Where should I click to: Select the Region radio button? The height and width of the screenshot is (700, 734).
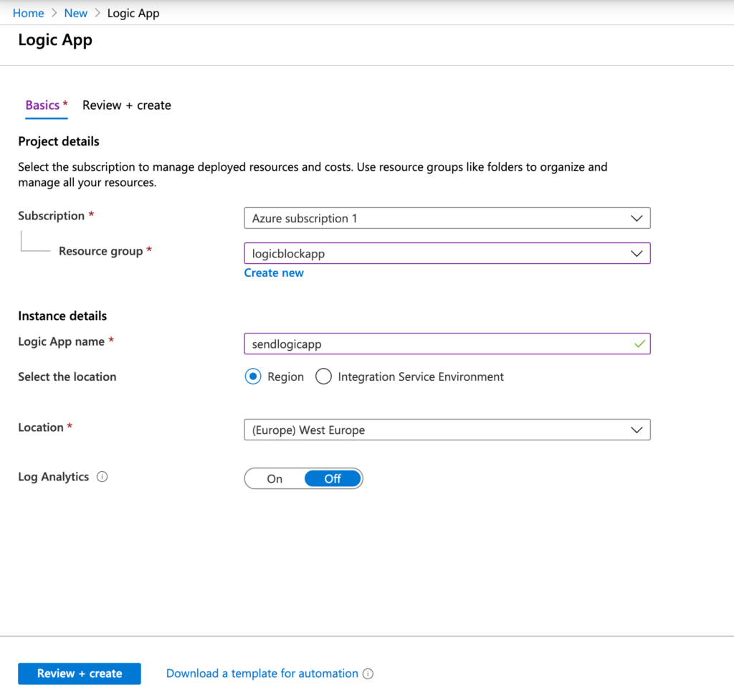pos(252,376)
